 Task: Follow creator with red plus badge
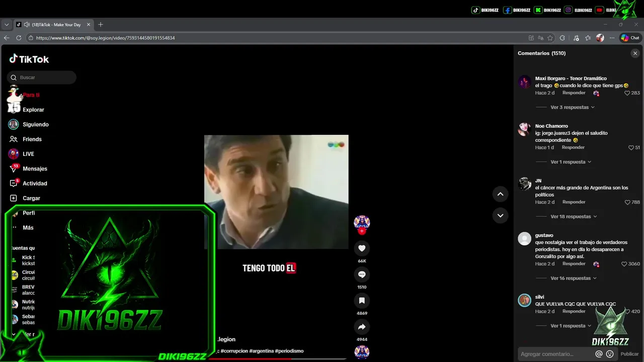coord(362,231)
